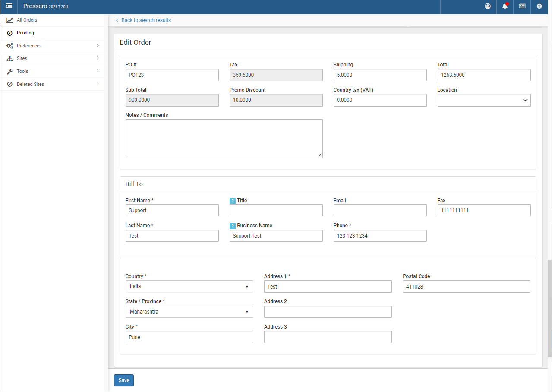Viewport: 552px width, 392px height.
Task: Focus the Address 1 field
Action: pos(328,287)
